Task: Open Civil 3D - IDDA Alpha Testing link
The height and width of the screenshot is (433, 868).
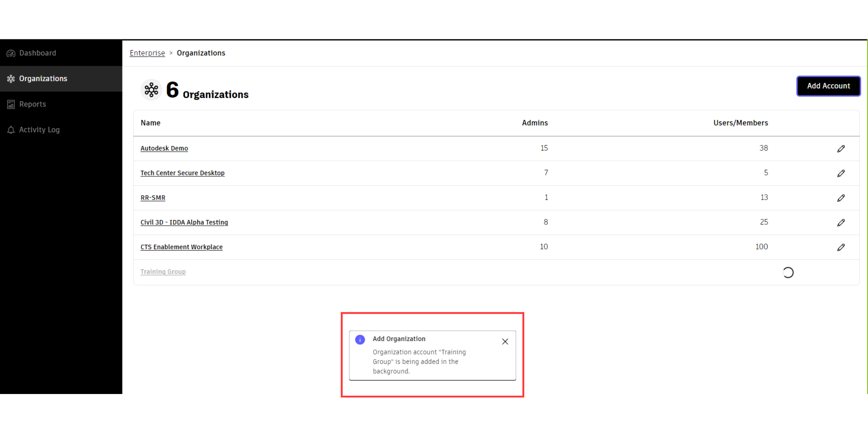Action: pyautogui.click(x=184, y=222)
